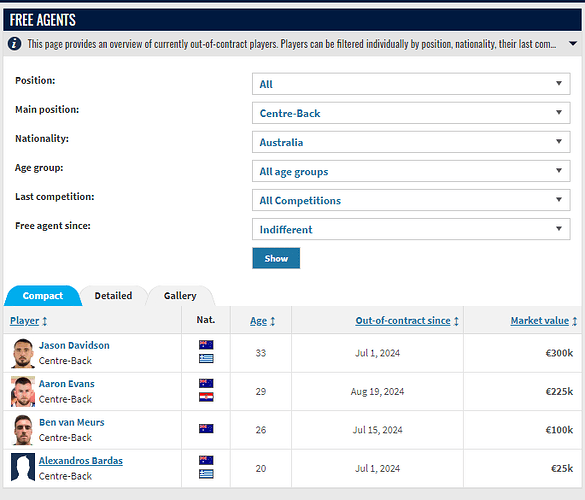The image size is (585, 500).
Task: Expand the page description arrow
Action: 573,44
